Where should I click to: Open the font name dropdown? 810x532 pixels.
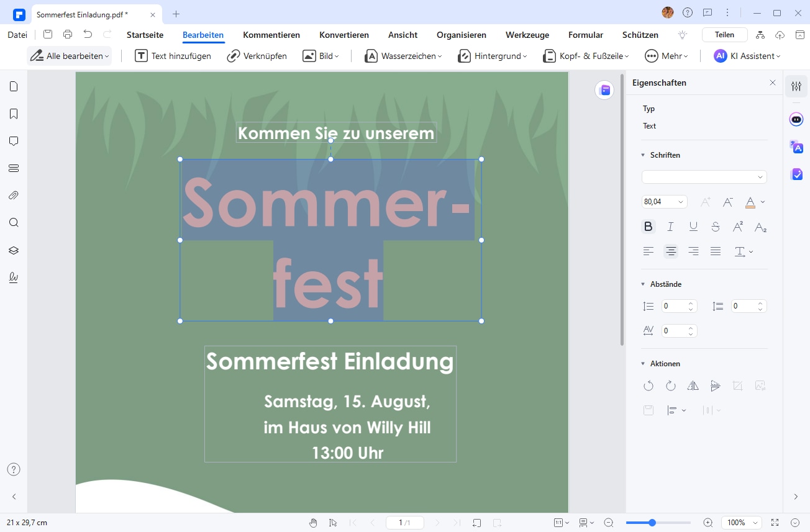pos(704,177)
